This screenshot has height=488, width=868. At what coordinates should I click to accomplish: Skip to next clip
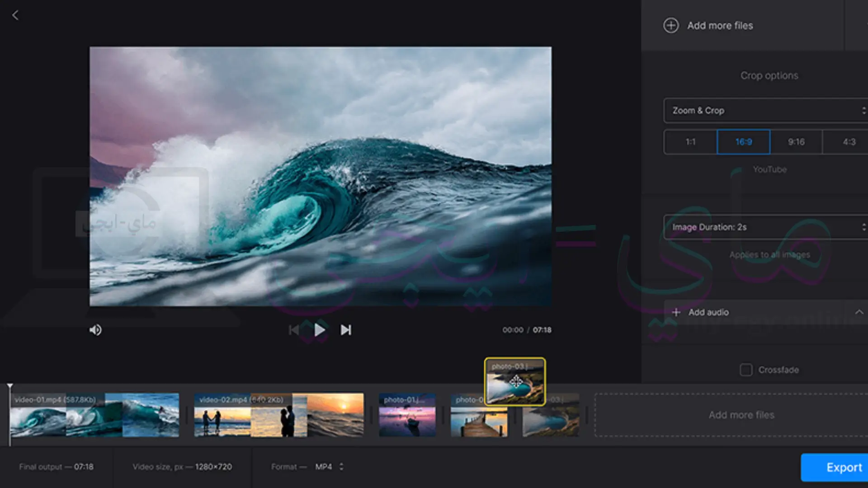tap(346, 330)
